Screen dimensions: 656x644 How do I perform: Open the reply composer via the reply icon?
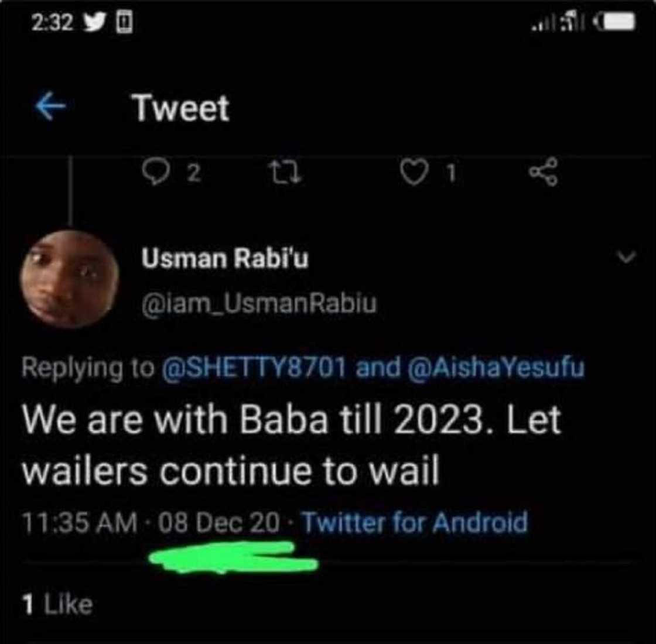(155, 170)
